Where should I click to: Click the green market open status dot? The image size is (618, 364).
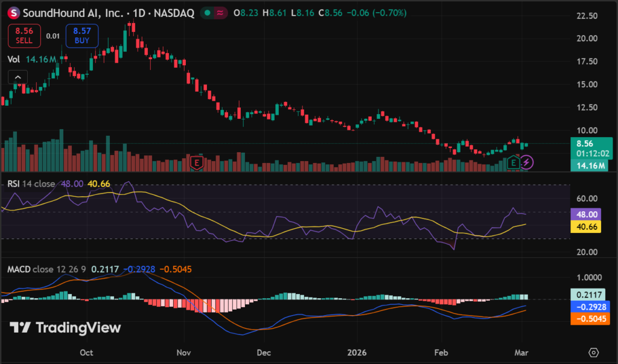(x=207, y=13)
